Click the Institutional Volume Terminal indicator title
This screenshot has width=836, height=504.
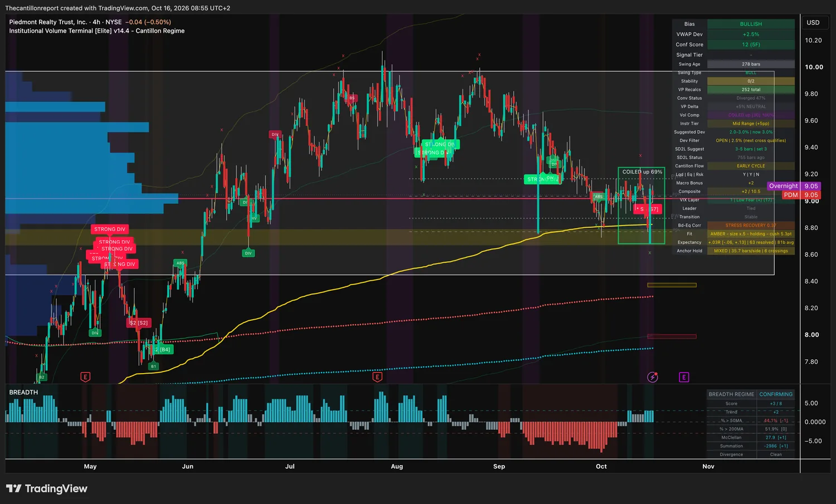click(97, 31)
